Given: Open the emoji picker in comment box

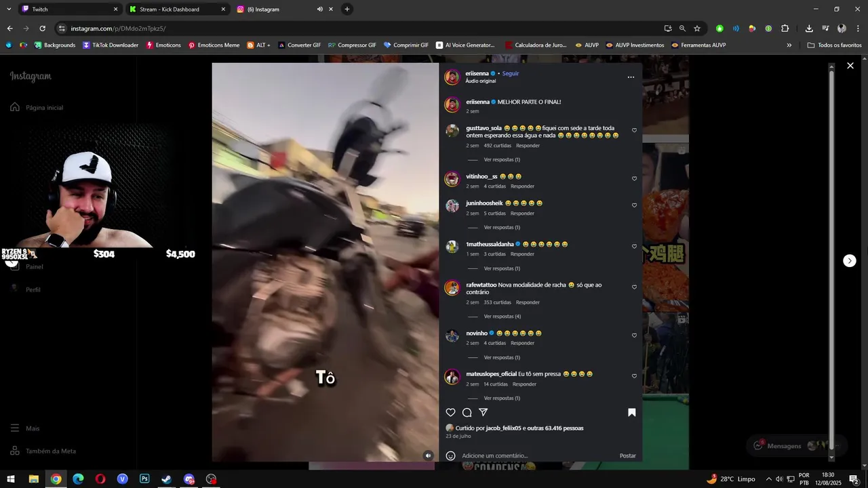Looking at the screenshot, I should point(450,455).
